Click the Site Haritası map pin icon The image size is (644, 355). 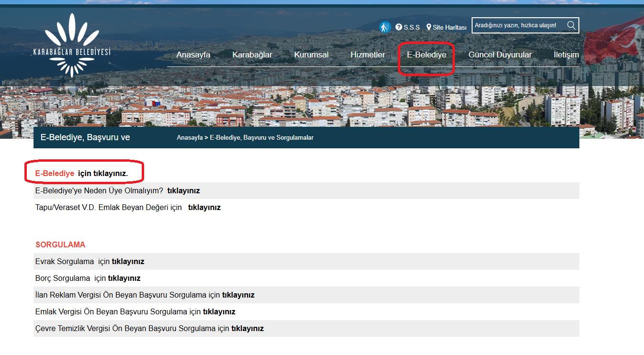point(429,27)
